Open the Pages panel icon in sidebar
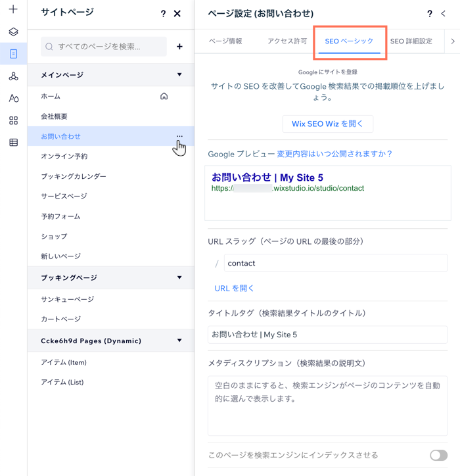 click(13, 54)
